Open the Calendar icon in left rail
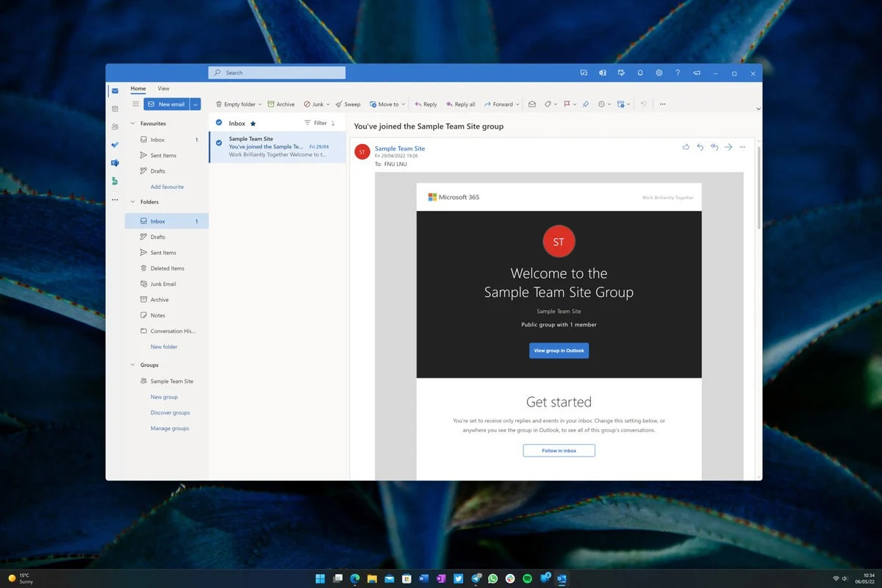This screenshot has width=882, height=588. point(115,109)
